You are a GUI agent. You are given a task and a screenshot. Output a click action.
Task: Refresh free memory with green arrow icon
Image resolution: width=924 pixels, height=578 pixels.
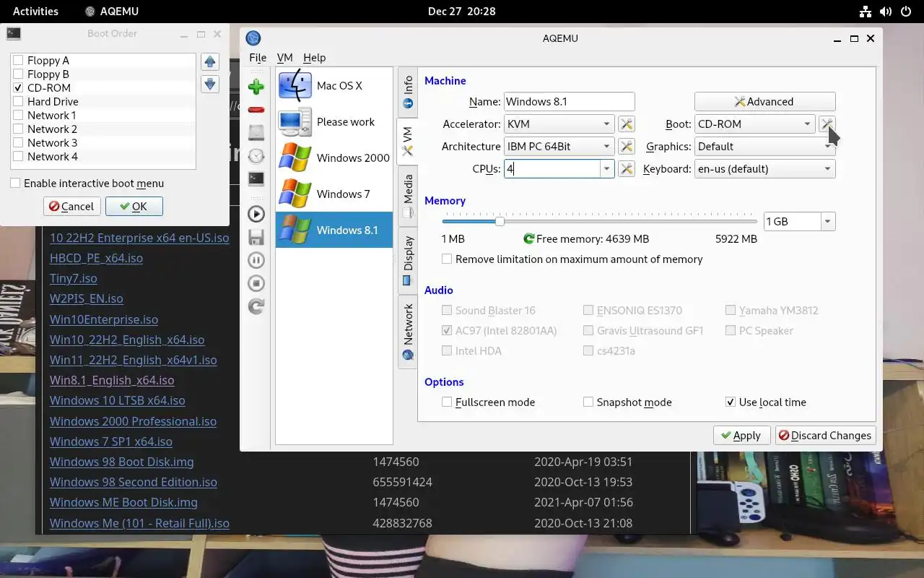[x=529, y=238]
